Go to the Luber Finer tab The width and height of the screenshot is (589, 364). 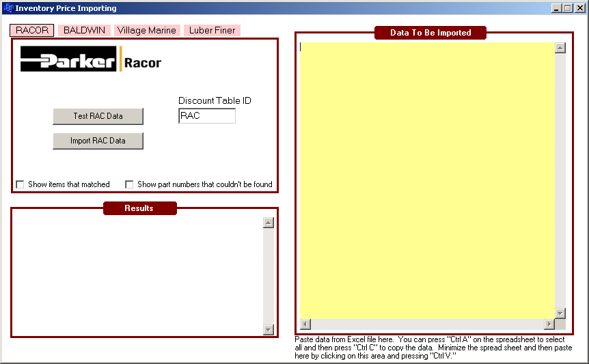tap(212, 31)
